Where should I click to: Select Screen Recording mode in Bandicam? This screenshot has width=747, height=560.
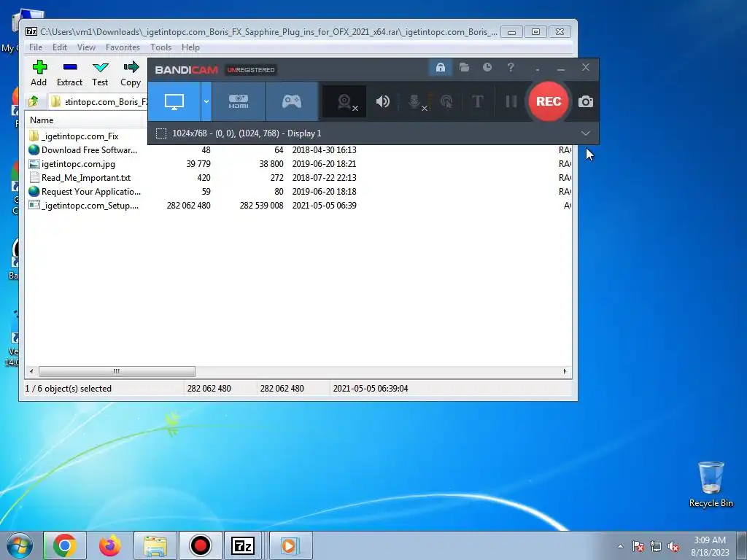point(174,101)
